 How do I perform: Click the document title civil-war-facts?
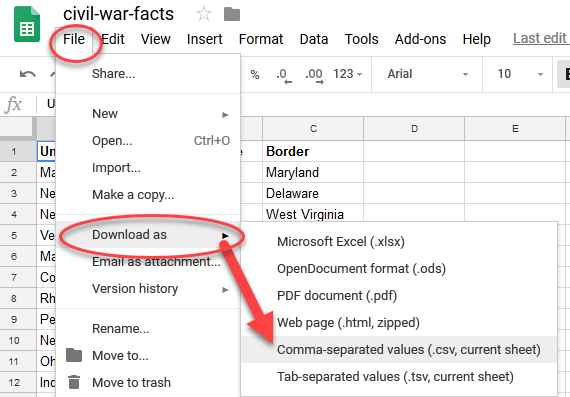point(119,14)
